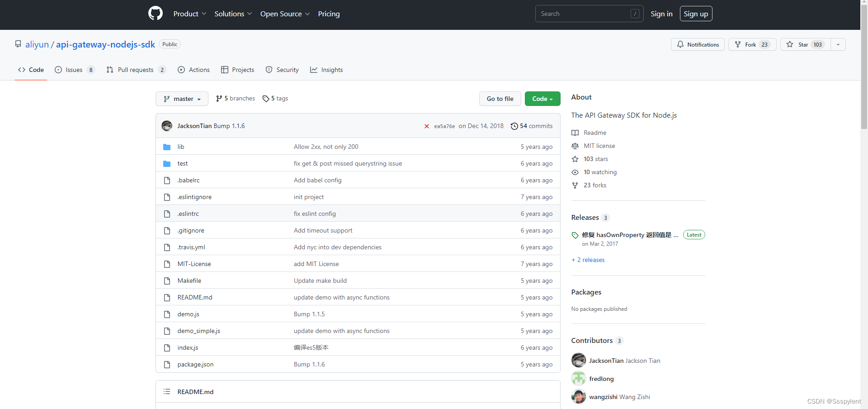This screenshot has width=868, height=409.
Task: Open the 5 branches link
Action: [236, 99]
